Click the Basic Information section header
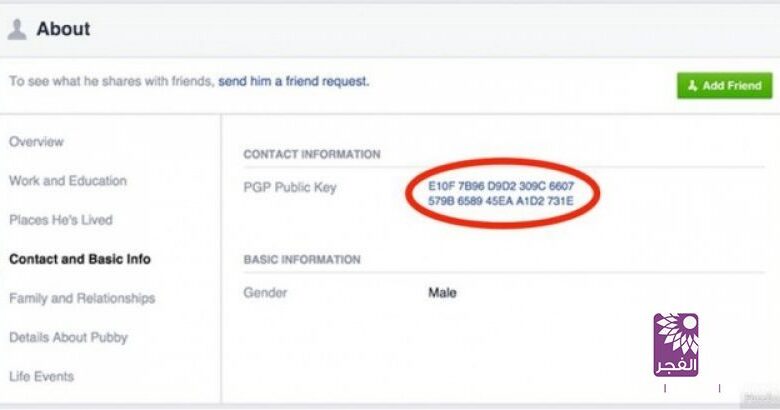The width and height of the screenshot is (780, 410). [x=302, y=260]
